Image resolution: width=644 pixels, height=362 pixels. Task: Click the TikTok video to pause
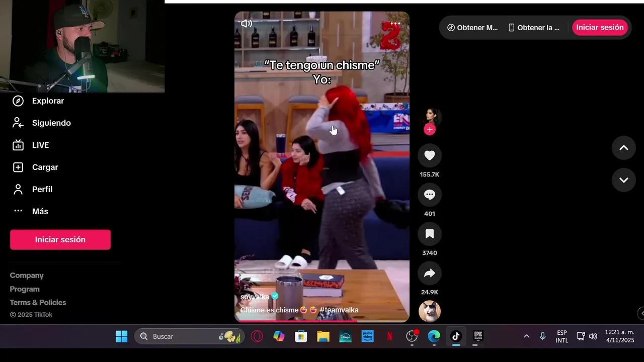[322, 166]
